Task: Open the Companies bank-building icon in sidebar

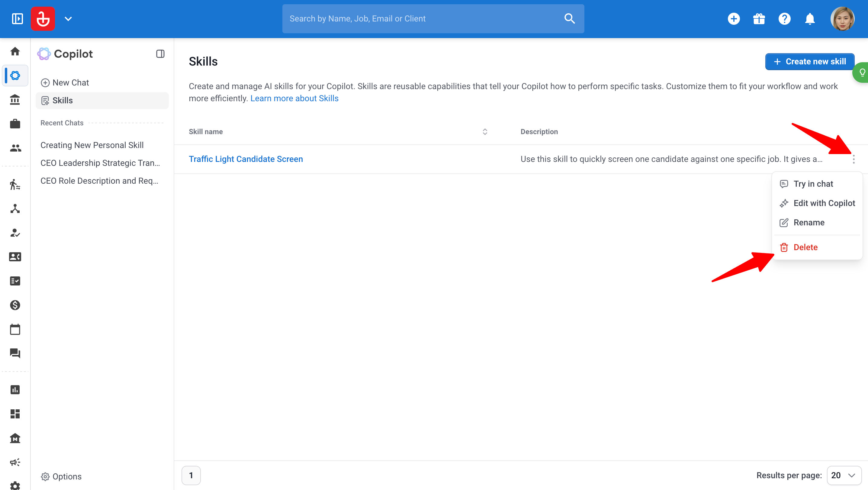Action: pyautogui.click(x=15, y=100)
